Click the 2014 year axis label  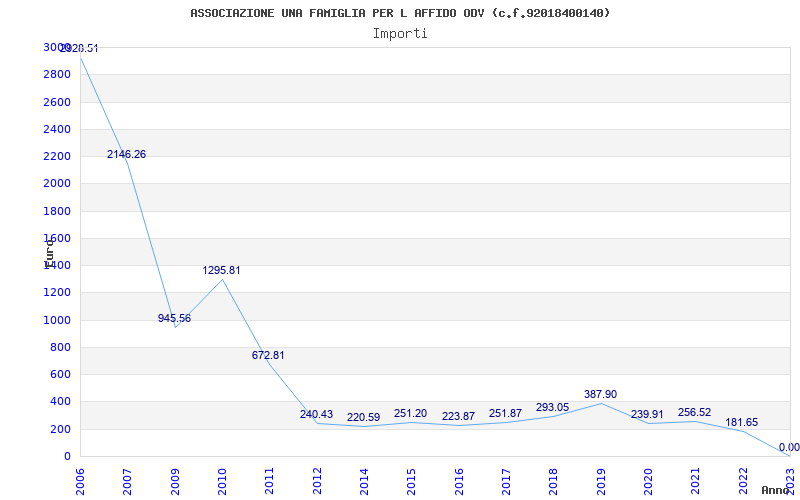(364, 481)
